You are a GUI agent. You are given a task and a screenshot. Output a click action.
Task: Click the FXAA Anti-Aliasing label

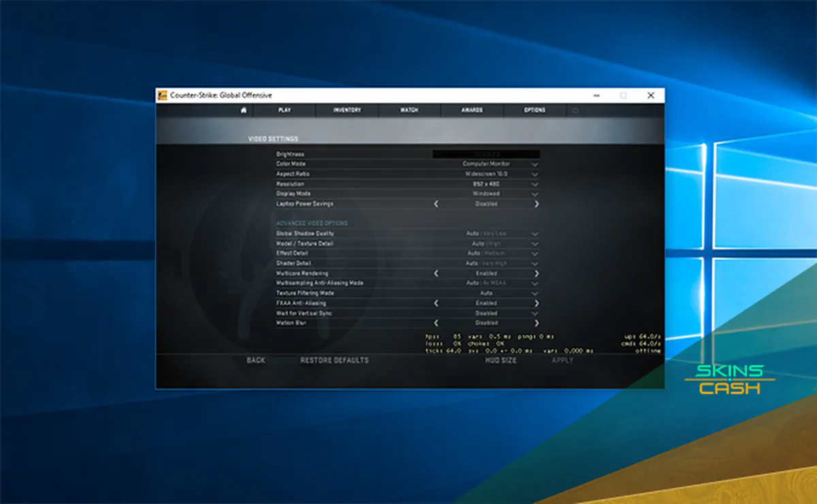tap(301, 303)
